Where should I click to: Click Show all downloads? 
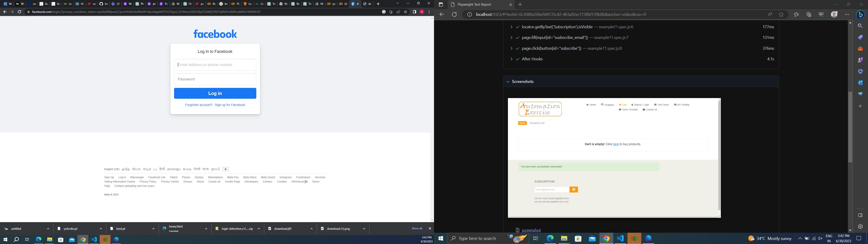tap(417, 228)
